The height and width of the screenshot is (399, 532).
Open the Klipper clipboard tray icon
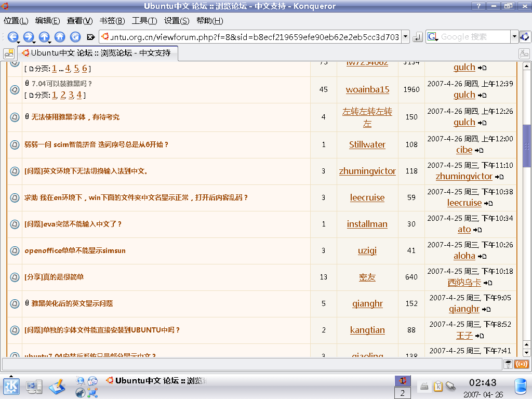[438, 386]
